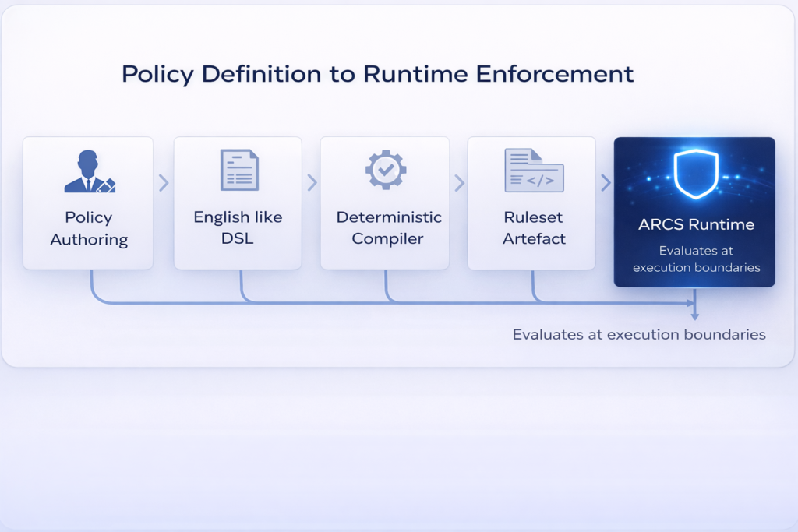Click the Policy Authoring person icon
This screenshot has height=532, width=798.
[89, 171]
